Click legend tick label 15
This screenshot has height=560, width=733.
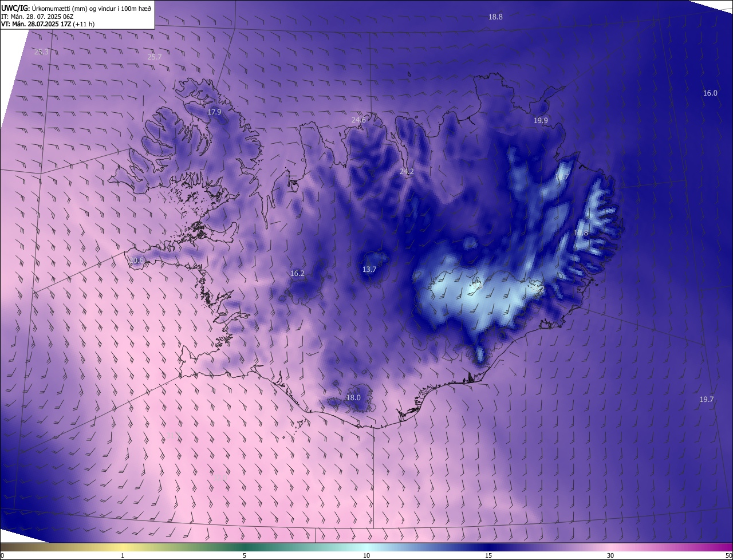click(488, 555)
